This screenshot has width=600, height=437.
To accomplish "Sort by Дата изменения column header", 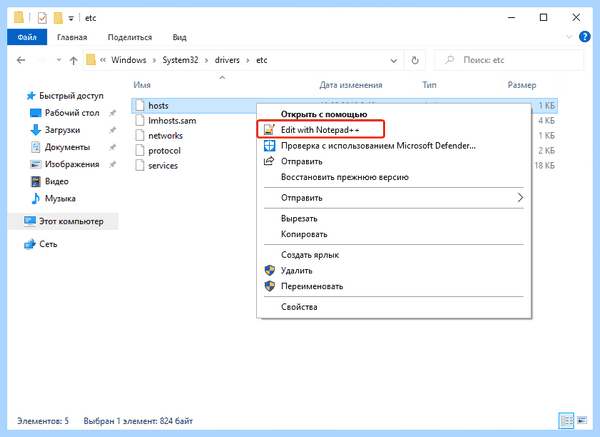I will point(351,85).
